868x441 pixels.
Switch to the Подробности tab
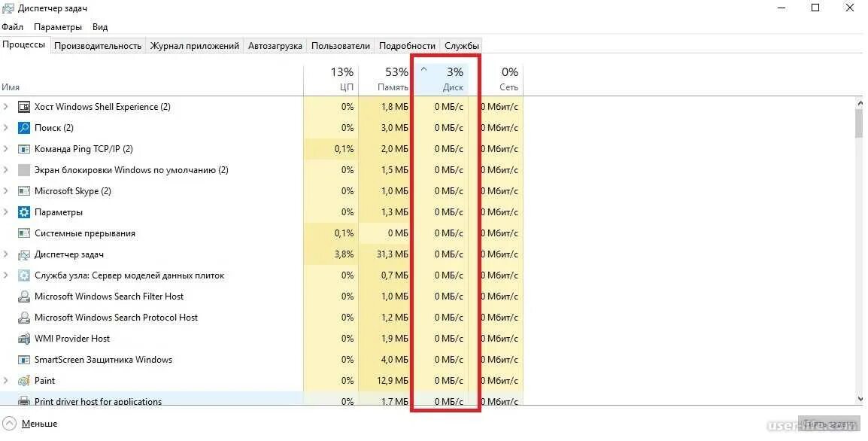[x=407, y=46]
